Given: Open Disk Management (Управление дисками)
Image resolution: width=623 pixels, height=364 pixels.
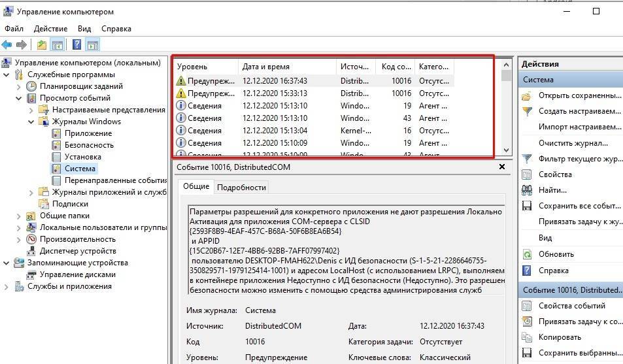Looking at the screenshot, I should click(x=78, y=274).
